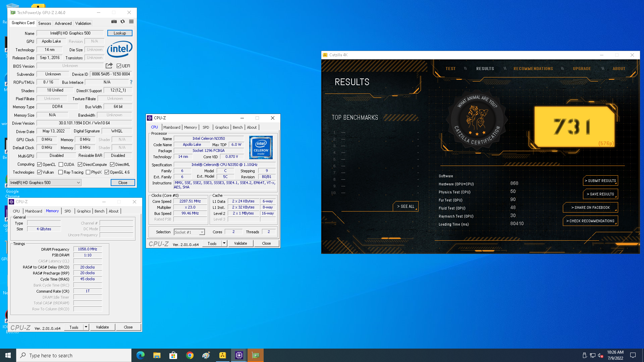Viewport: 644px width, 362px height.
Task: Click the Intel Celeron inside logo in CPU-Z
Action: click(x=261, y=147)
